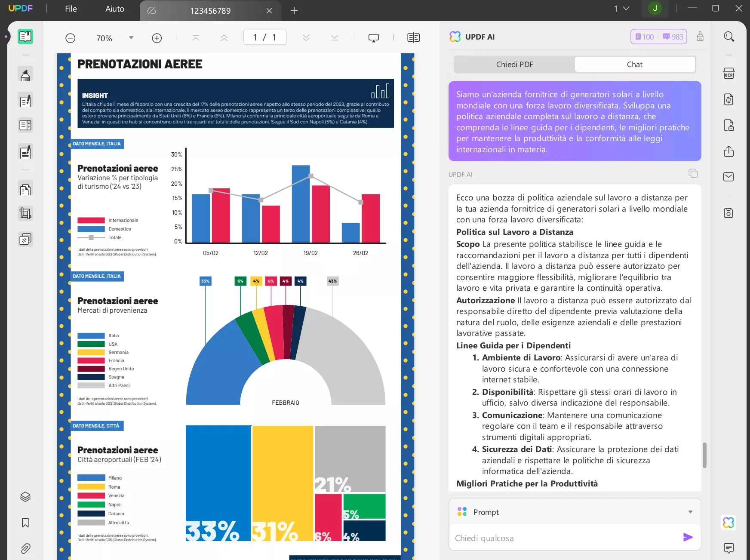Click 'Linee Guida per i Dipendenti' heading
Image resolution: width=750 pixels, height=560 pixels.
(513, 345)
